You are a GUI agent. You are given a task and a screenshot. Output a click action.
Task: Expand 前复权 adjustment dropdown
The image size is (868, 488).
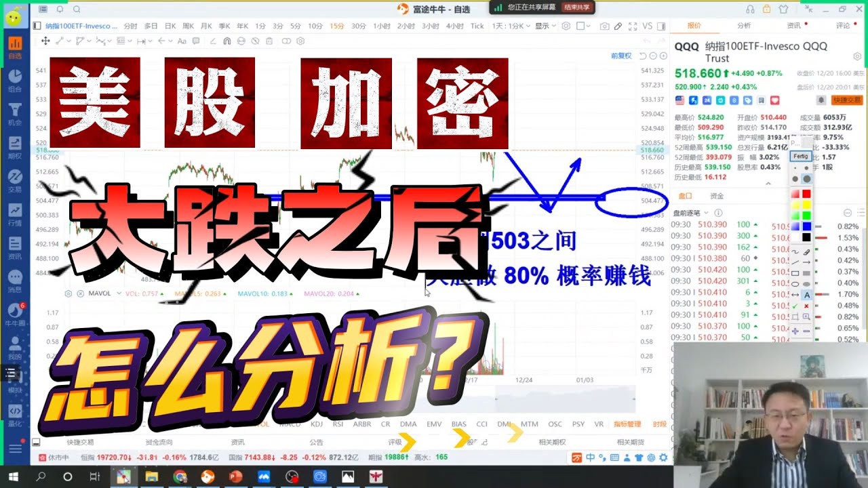(621, 56)
